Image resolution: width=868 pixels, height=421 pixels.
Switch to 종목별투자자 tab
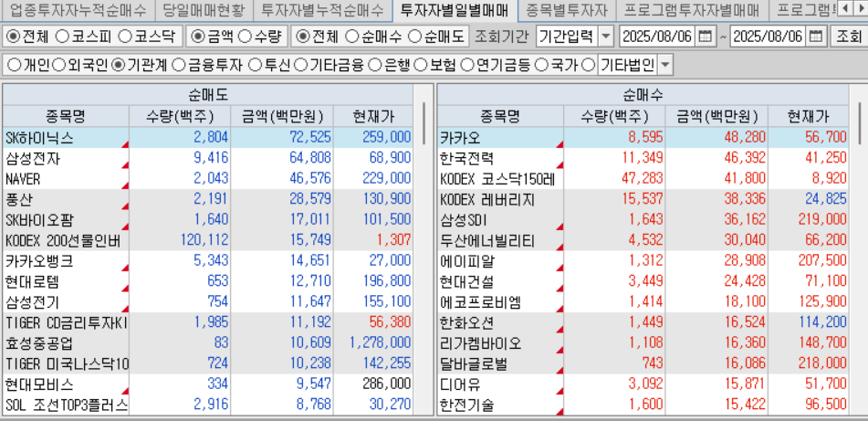pos(566,9)
